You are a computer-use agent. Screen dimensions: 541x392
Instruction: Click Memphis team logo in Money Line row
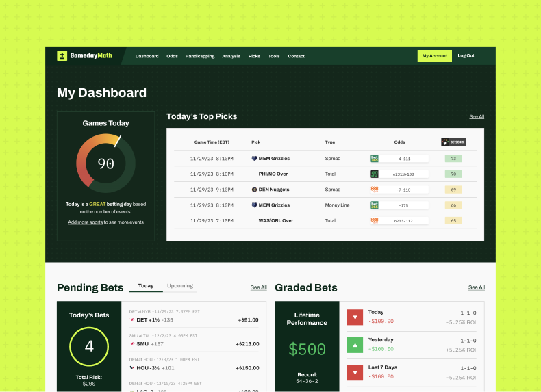[254, 205]
